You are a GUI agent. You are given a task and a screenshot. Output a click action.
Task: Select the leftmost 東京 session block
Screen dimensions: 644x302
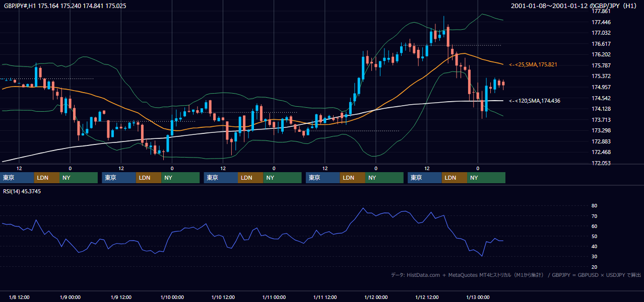click(17, 178)
